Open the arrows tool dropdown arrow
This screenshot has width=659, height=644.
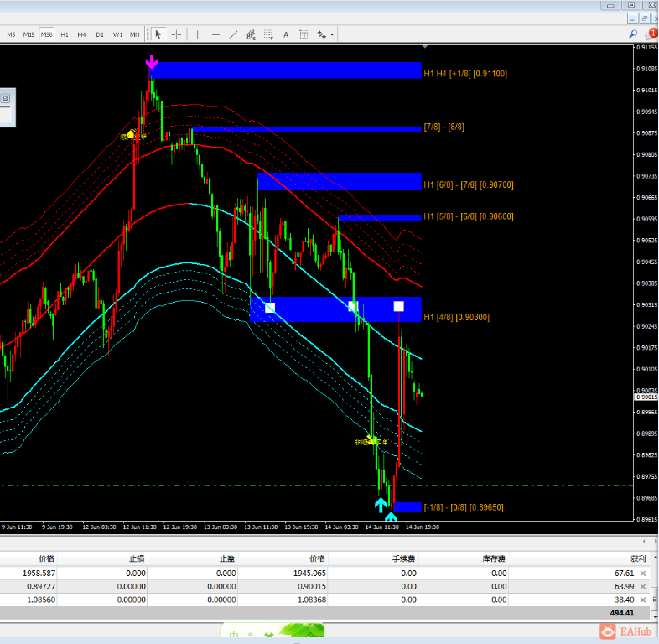pyautogui.click(x=332, y=34)
